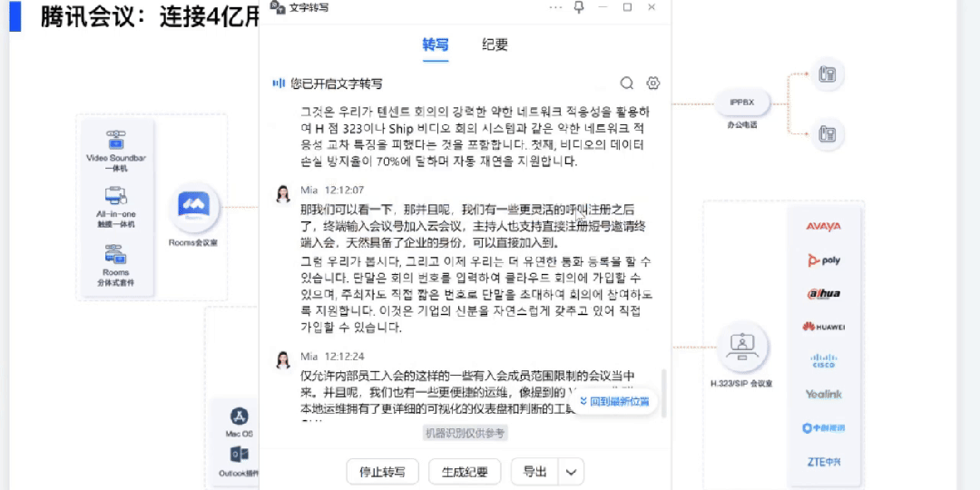Screen dimensions: 980x490
Task: Open transcription settings gear icon
Action: (653, 83)
